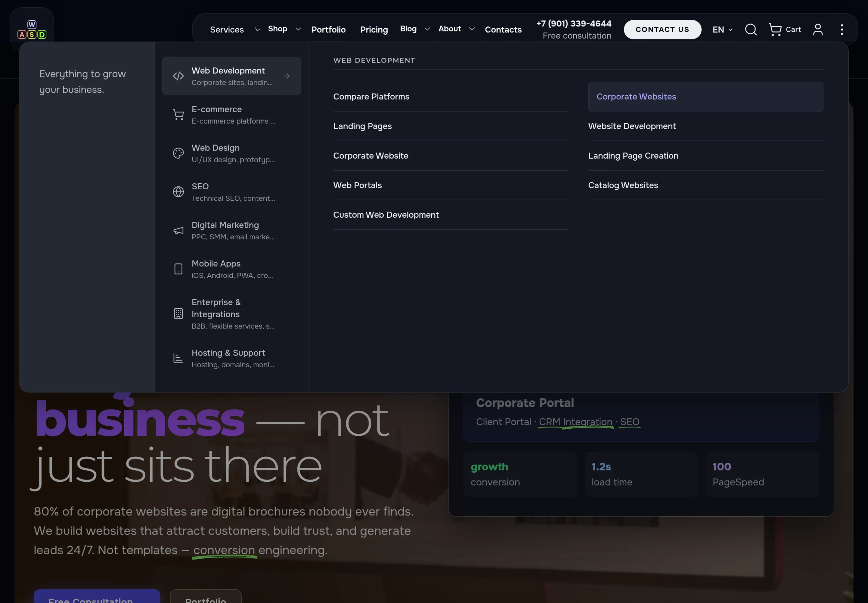
Task: Expand the About dropdown chevron
Action: click(x=472, y=29)
